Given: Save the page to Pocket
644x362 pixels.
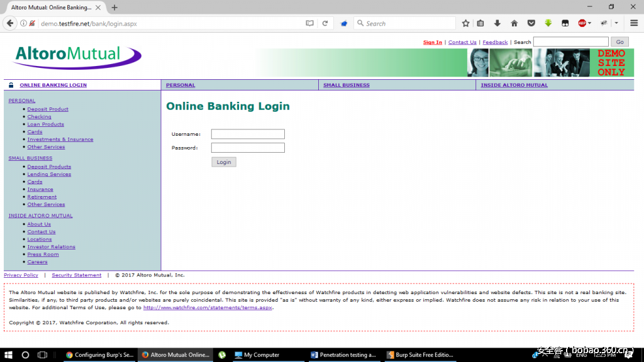Looking at the screenshot, I should [531, 23].
